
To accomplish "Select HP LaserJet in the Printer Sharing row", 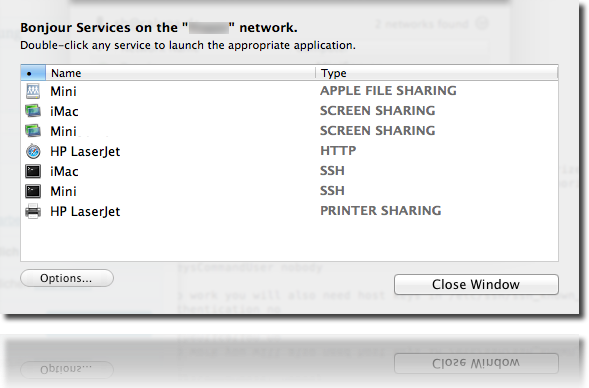I will (x=85, y=211).
